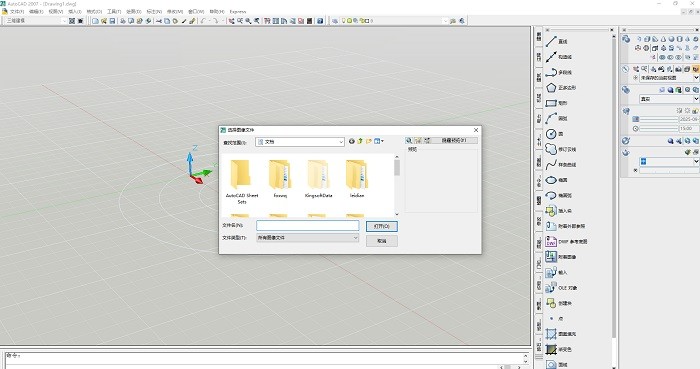Image resolution: width=700 pixels, height=369 pixels.
Task: Click the sun time slider track
Action: point(659,129)
